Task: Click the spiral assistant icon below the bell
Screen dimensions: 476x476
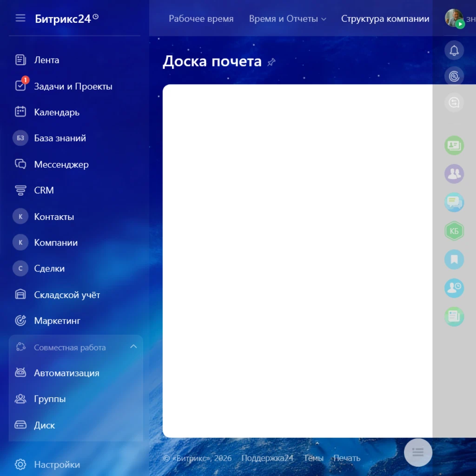Action: 455,76
